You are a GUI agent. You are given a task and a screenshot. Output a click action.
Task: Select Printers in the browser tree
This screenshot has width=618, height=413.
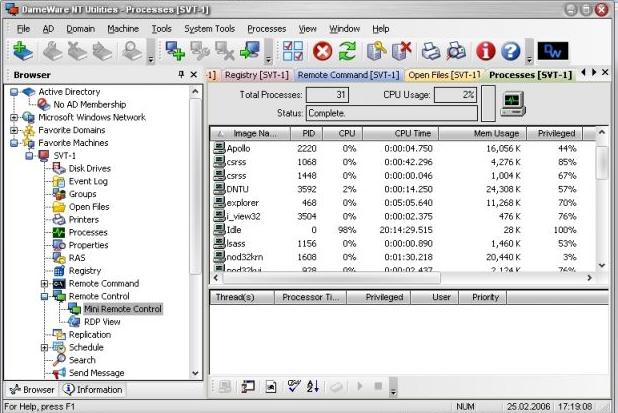tap(84, 220)
